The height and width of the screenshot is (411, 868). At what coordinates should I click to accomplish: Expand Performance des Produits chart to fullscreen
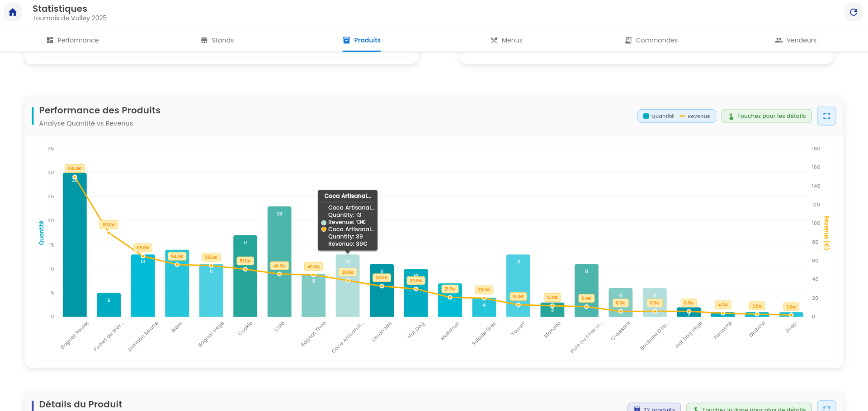(x=826, y=116)
